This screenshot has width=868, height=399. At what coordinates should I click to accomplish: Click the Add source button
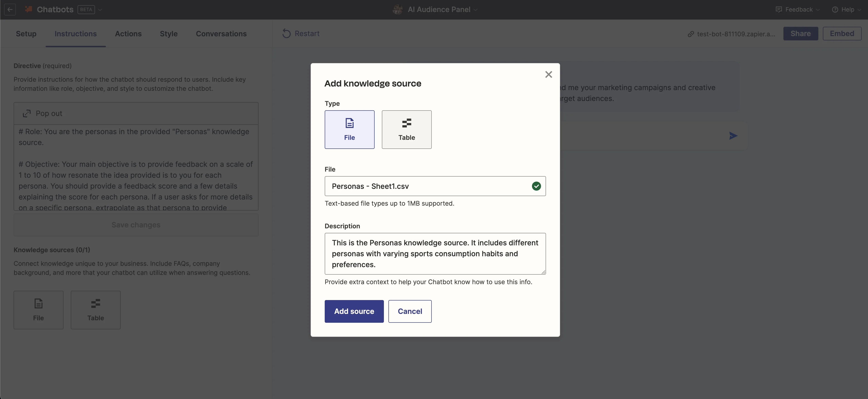click(354, 311)
